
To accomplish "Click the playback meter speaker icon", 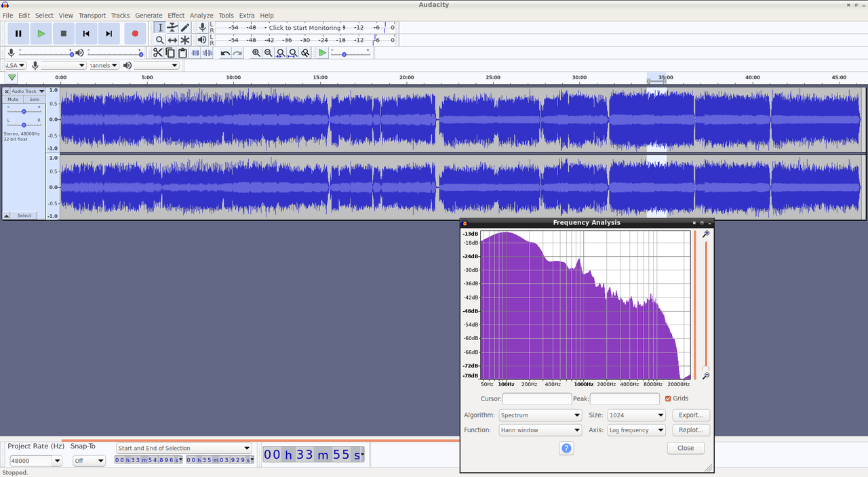I will 202,40.
